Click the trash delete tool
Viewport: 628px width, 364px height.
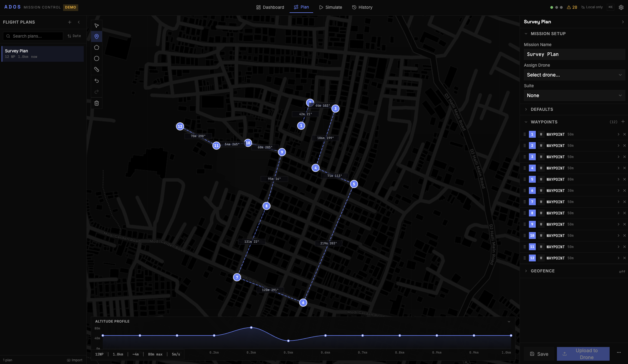tap(96, 103)
